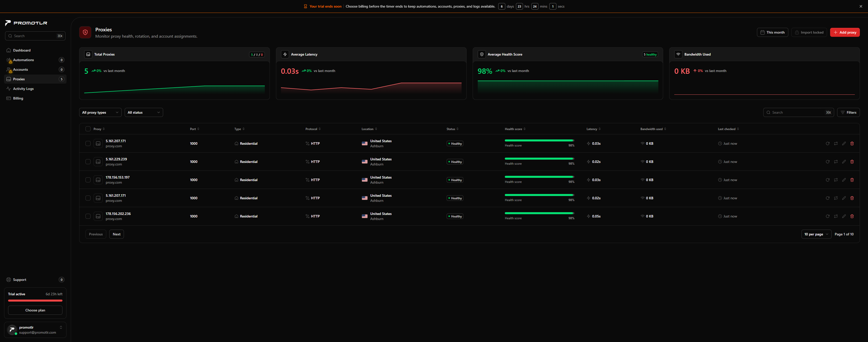The width and height of the screenshot is (868, 342).
Task: Refresh the 5.161.229.239 proxy row
Action: 827,162
